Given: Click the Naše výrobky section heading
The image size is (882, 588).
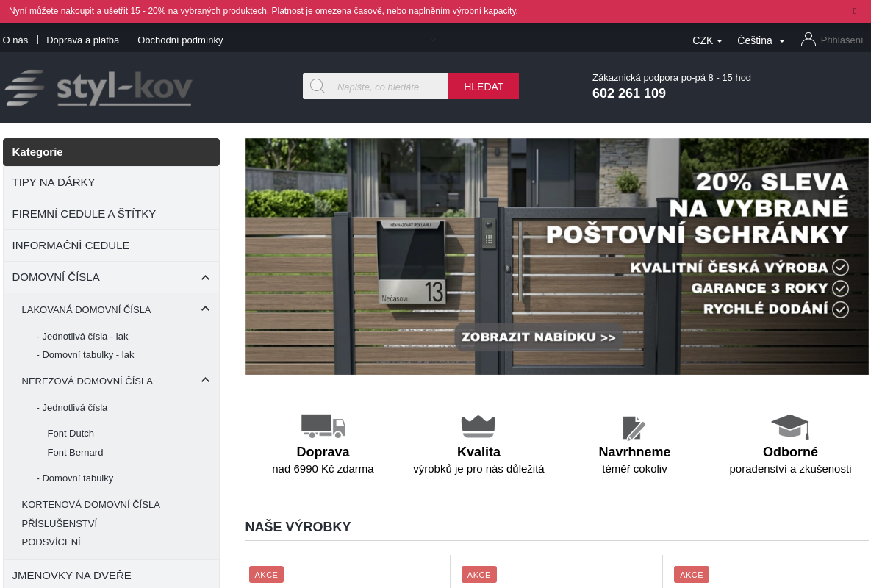Looking at the screenshot, I should [298, 527].
